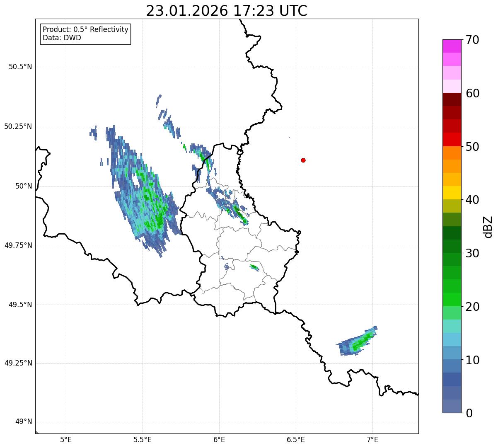Click the 50 colorbar tick label

(472, 147)
